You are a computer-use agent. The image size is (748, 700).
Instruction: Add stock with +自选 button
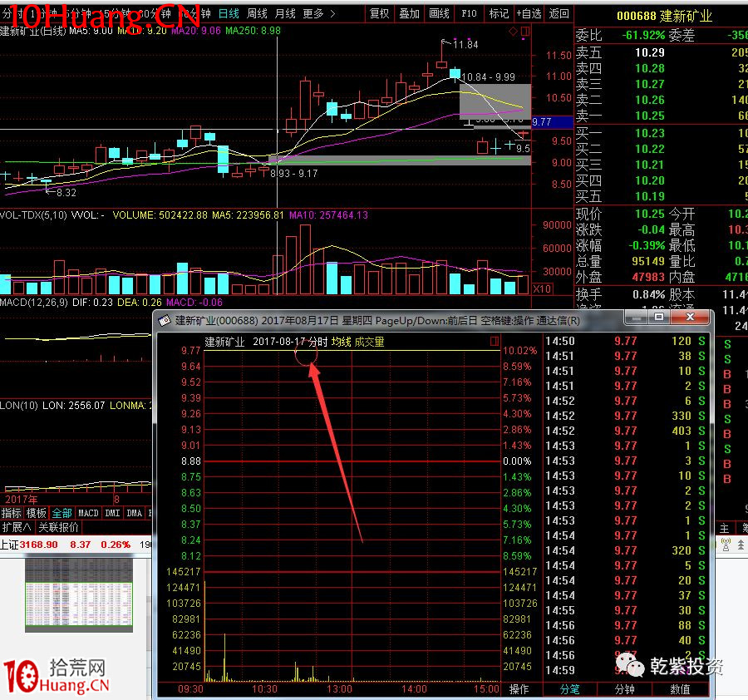[x=529, y=14]
